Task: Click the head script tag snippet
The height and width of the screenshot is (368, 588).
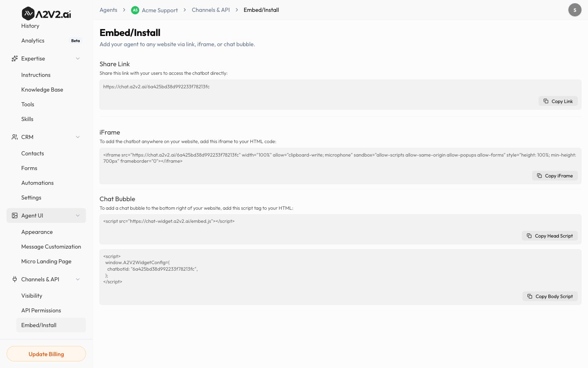Action: (169, 221)
